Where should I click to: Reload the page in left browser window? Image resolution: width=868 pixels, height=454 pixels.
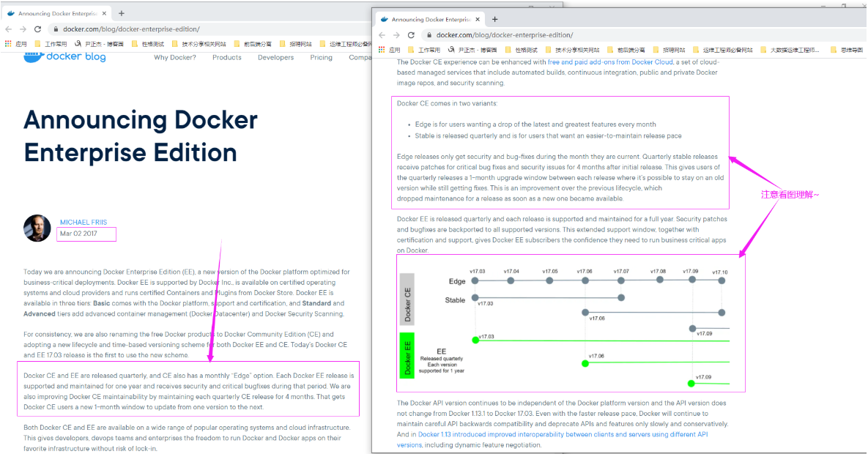(37, 29)
